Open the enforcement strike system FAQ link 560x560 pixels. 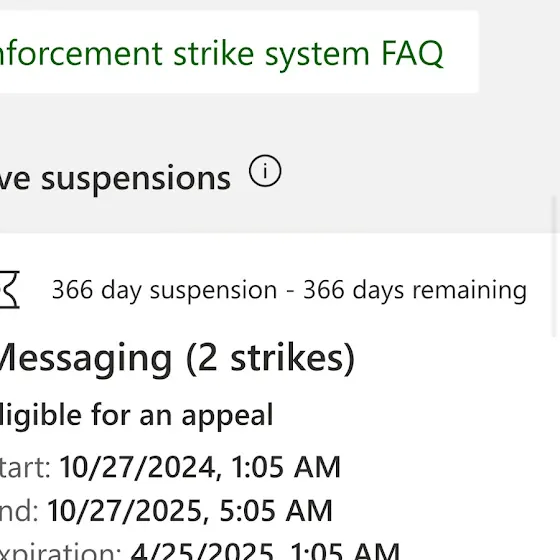(x=221, y=54)
